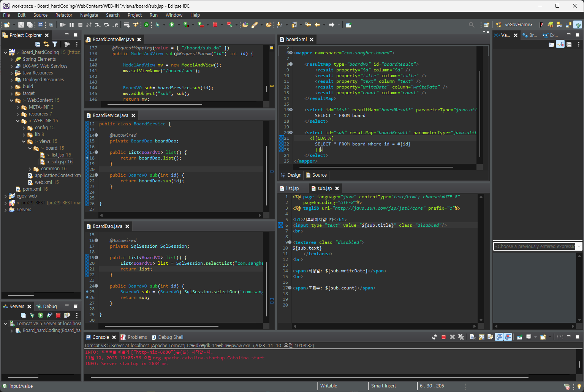Click Clear Console icon in Console toolbar
Image resolution: width=584 pixels, height=392 pixels.
[473, 337]
